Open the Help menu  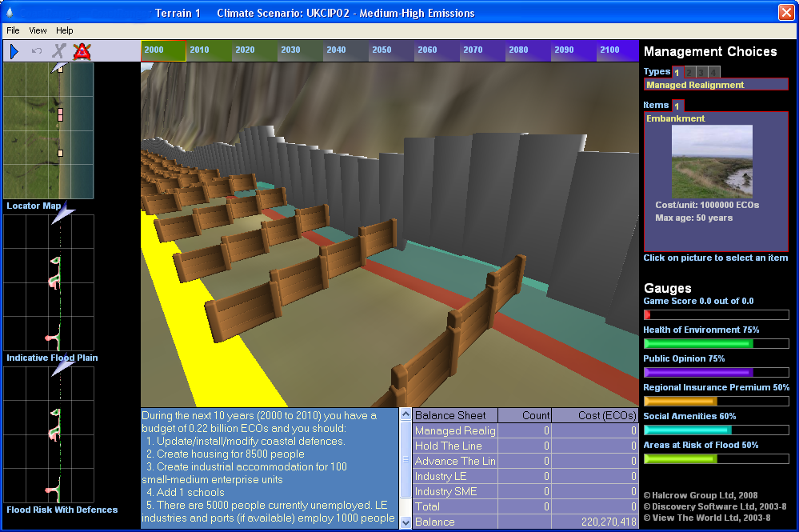[x=64, y=30]
